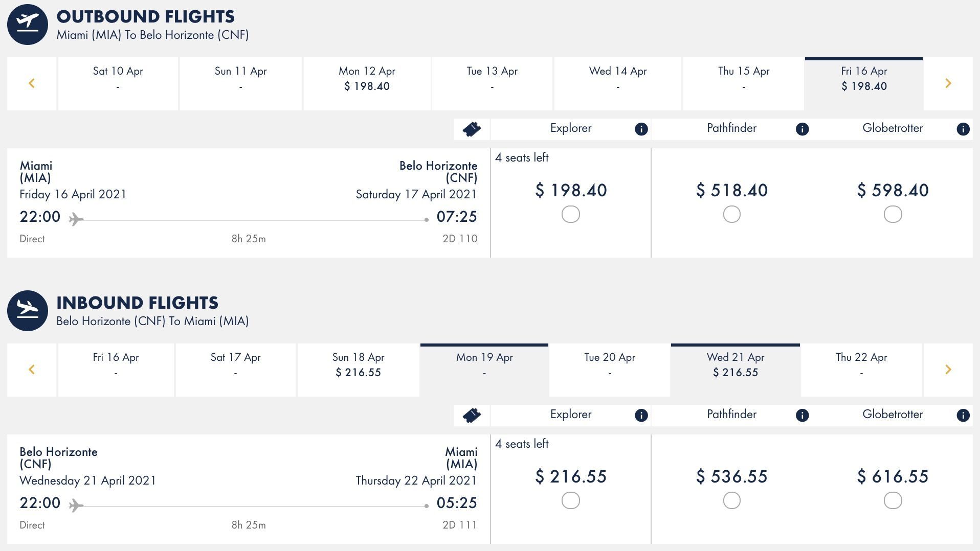Image resolution: width=980 pixels, height=551 pixels.
Task: Show later inbound dates with right arrow
Action: tap(948, 370)
